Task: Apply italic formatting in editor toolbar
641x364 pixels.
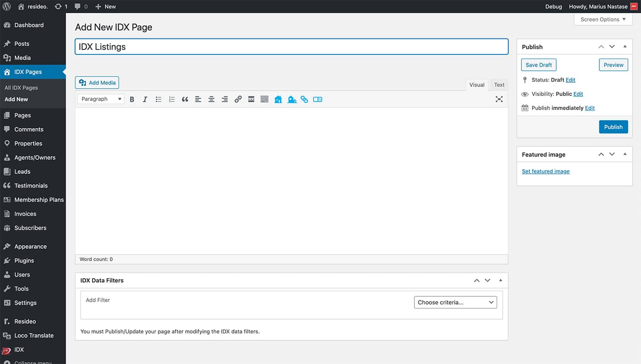Action: [145, 99]
